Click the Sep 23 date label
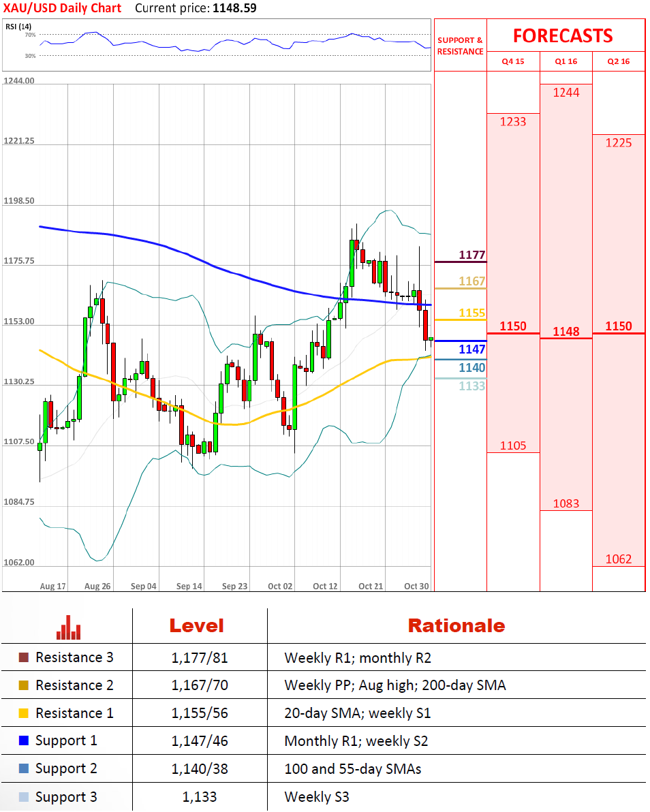650x812 pixels. coord(234,587)
